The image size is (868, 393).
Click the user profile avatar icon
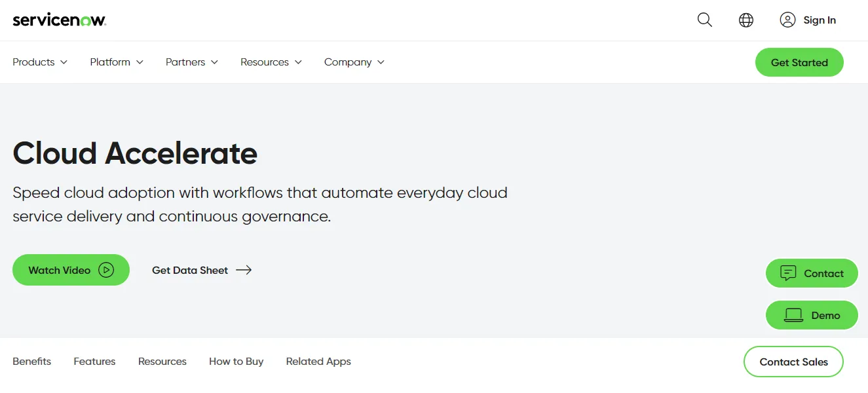[787, 20]
